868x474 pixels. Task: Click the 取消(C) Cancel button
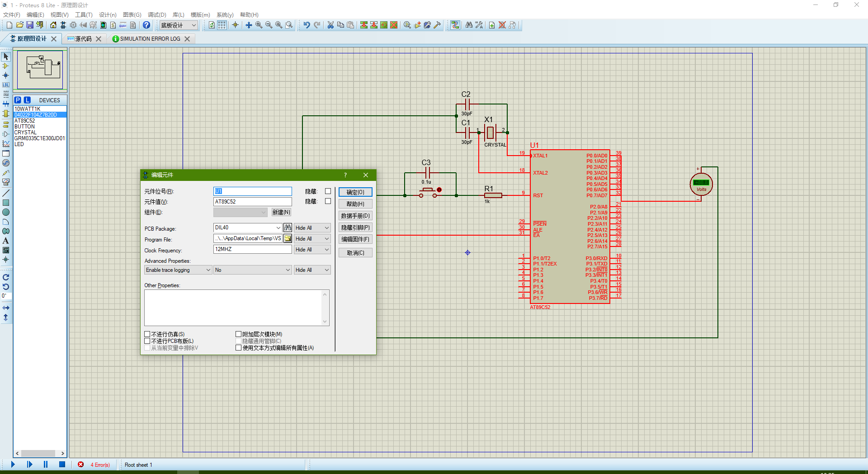[x=355, y=253]
